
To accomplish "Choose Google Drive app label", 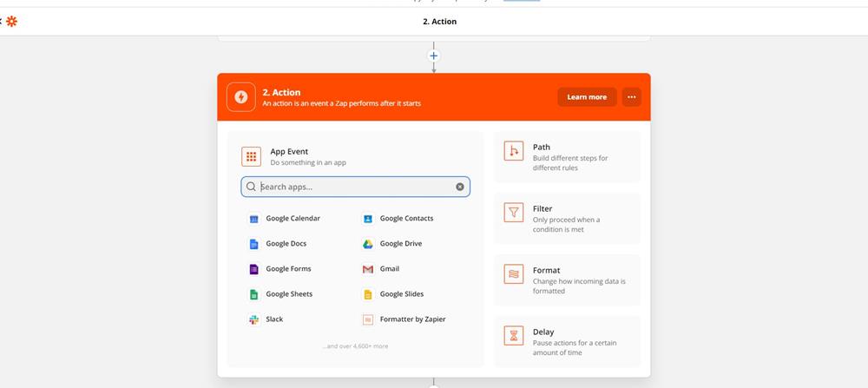I will (401, 244).
